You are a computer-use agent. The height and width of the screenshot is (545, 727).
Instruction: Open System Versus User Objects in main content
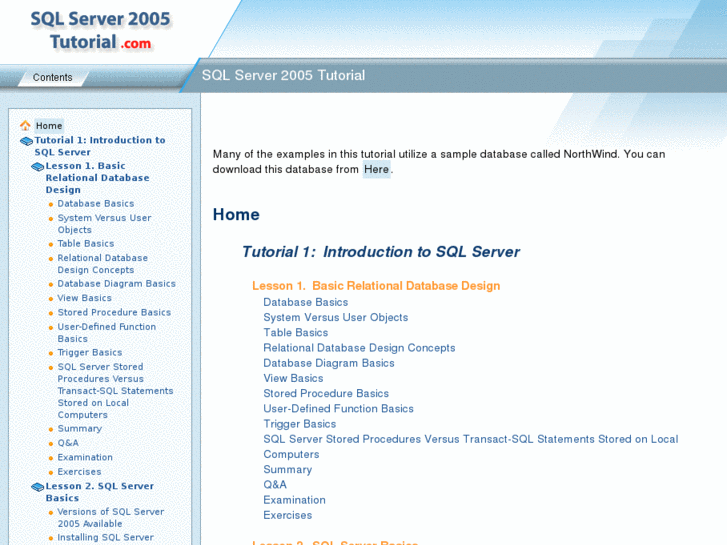(x=336, y=318)
